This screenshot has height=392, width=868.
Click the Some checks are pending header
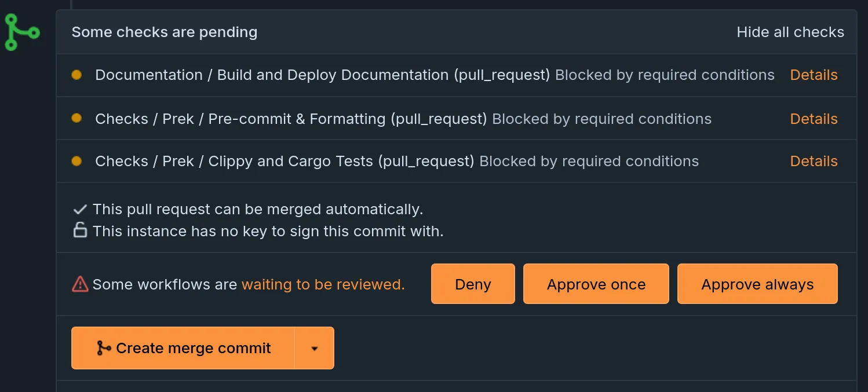tap(164, 32)
